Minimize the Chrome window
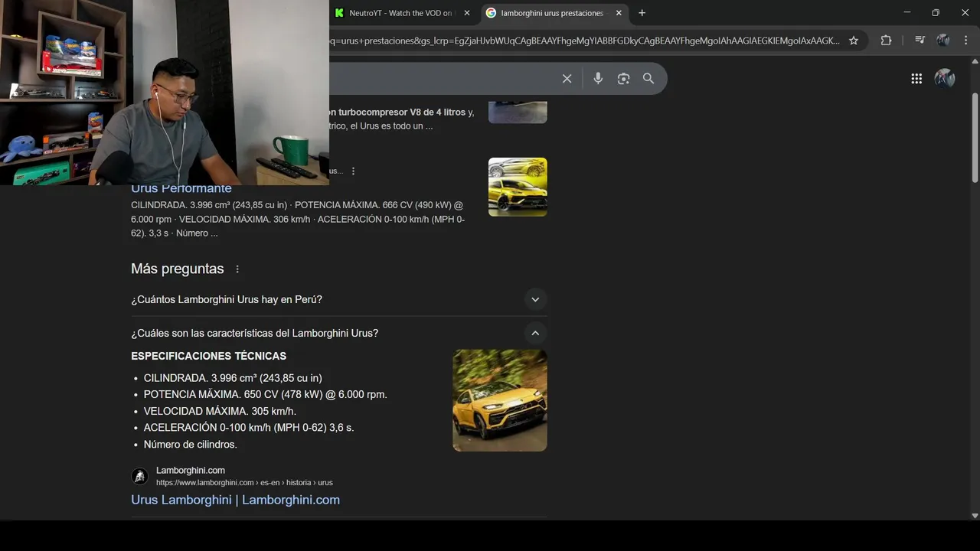 (906, 13)
